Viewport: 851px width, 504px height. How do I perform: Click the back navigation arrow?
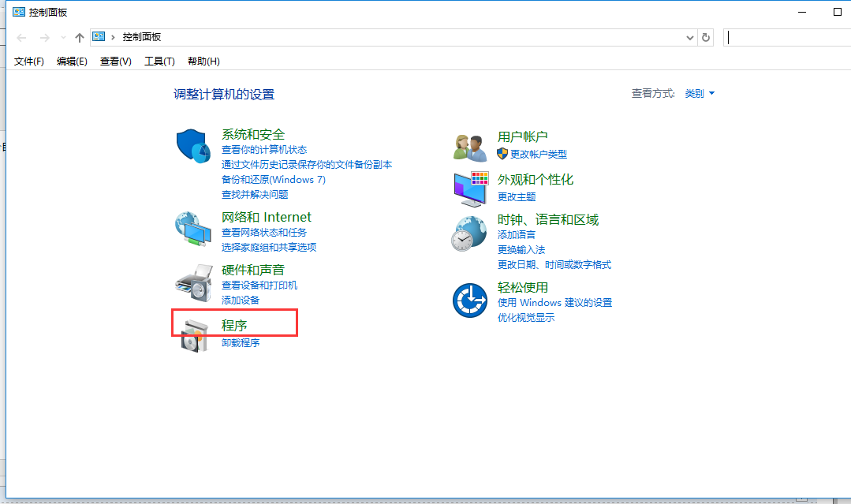pos(21,37)
